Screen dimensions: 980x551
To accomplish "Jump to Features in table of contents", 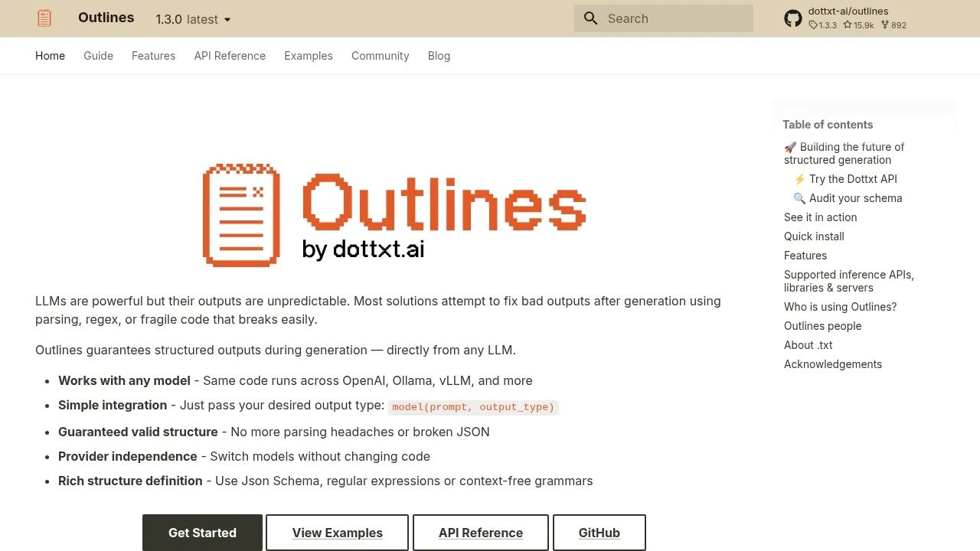I will coord(805,256).
